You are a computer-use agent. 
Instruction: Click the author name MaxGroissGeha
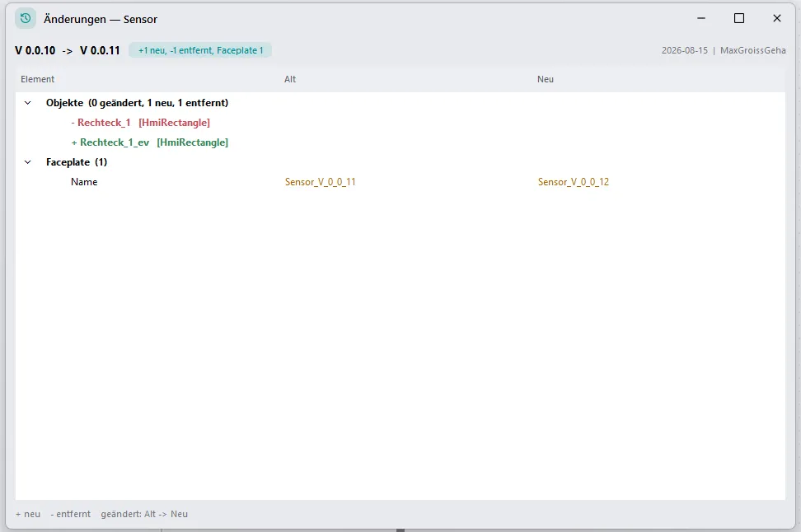point(753,50)
